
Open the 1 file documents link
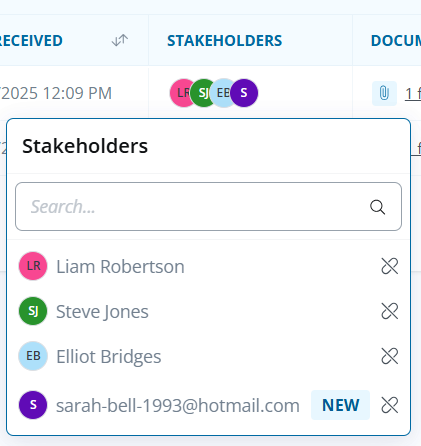413,93
